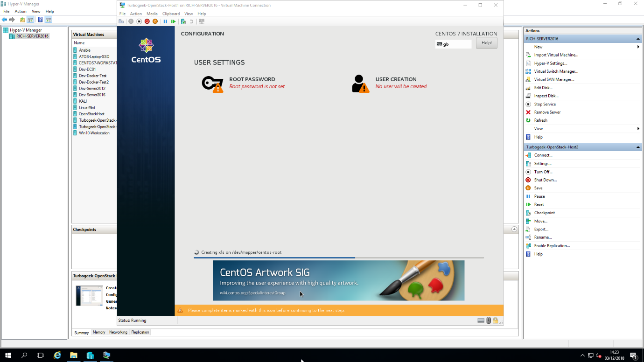The image size is (644, 362).
Task: Click Edit Disk action
Action: [x=543, y=88]
